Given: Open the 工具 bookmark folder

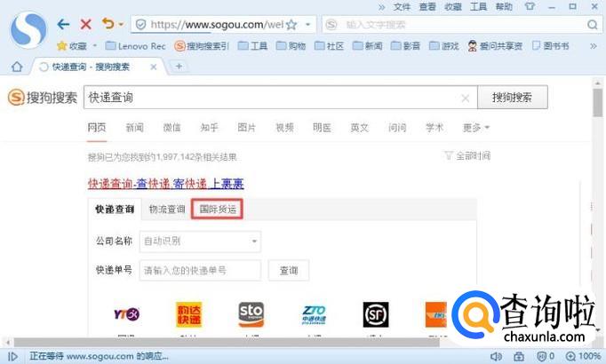Looking at the screenshot, I should point(252,46).
